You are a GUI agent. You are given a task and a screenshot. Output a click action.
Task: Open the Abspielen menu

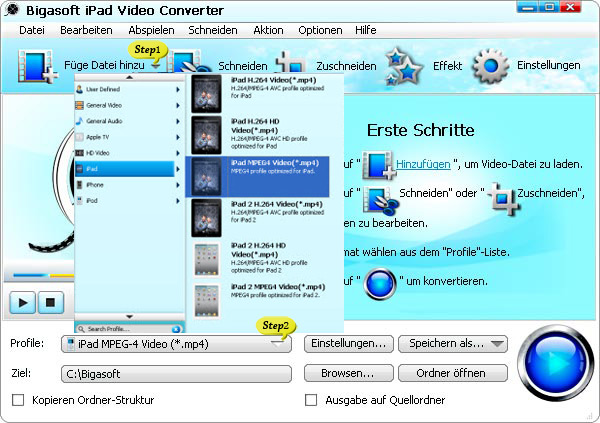click(x=151, y=30)
